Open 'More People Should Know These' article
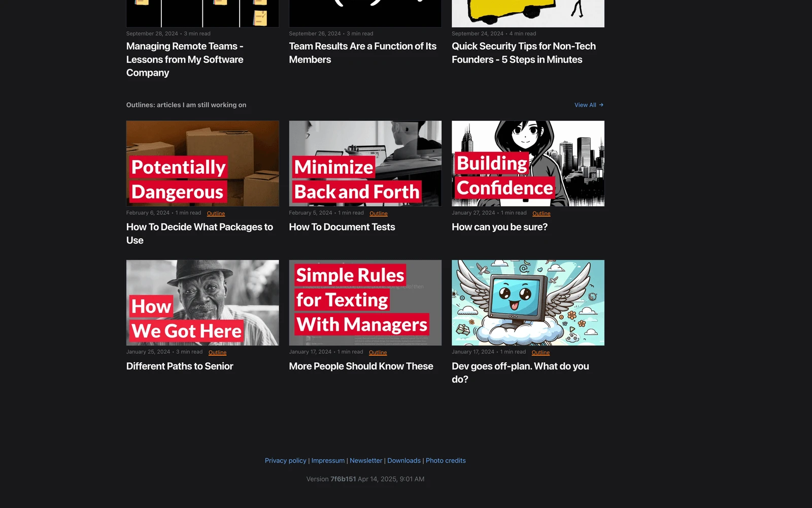The width and height of the screenshot is (812, 508). click(x=361, y=366)
